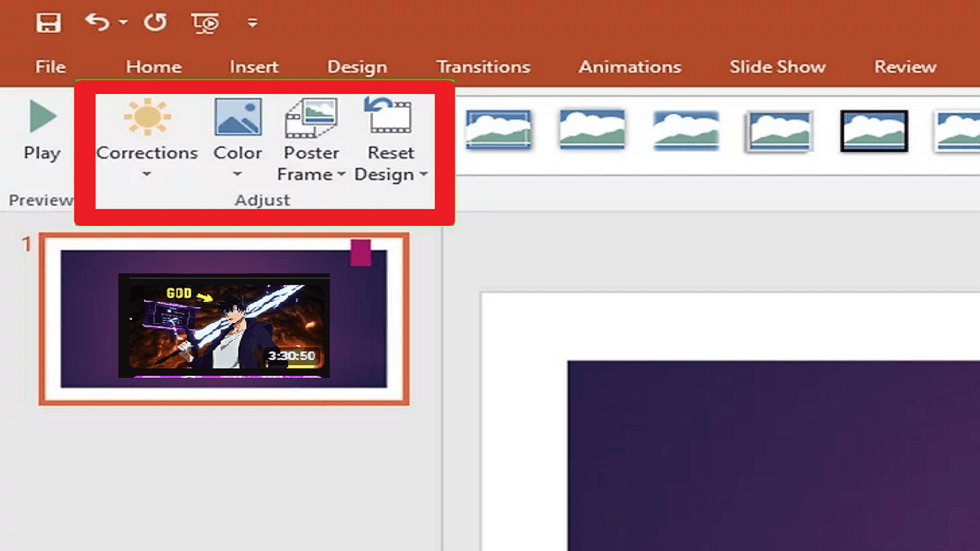Start slideshow from beginning icon in quick access toolbar
980x551 pixels.
pos(205,24)
